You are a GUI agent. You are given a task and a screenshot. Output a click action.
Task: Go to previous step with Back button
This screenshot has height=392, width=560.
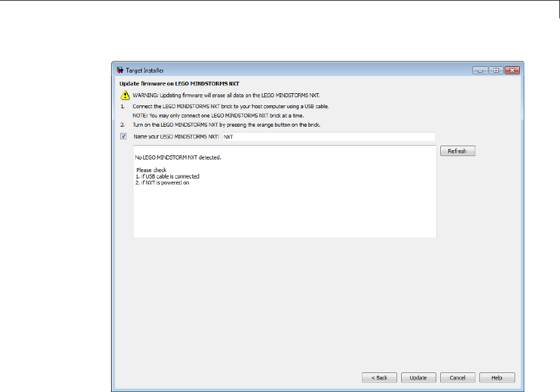click(x=379, y=378)
